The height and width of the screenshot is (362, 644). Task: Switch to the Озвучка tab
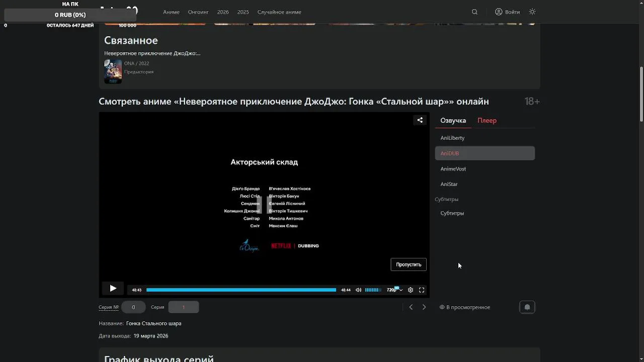tap(453, 121)
